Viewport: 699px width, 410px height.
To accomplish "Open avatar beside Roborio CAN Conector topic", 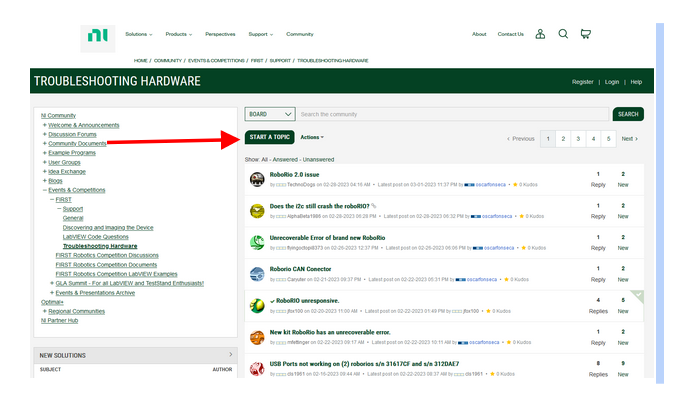I will pyautogui.click(x=257, y=274).
